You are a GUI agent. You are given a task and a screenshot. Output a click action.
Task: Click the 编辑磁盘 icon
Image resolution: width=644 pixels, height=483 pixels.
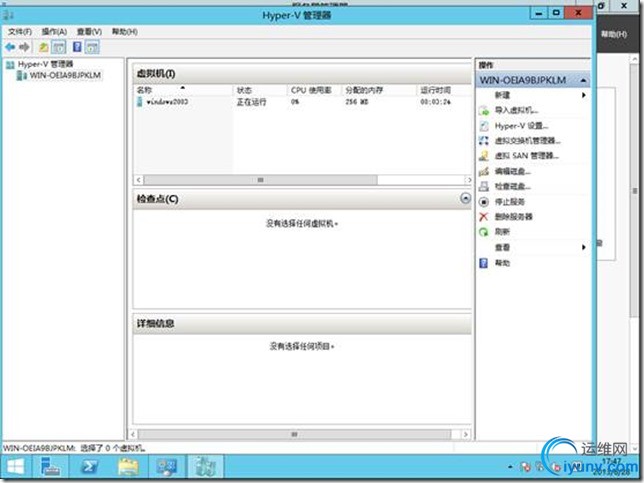tap(484, 171)
